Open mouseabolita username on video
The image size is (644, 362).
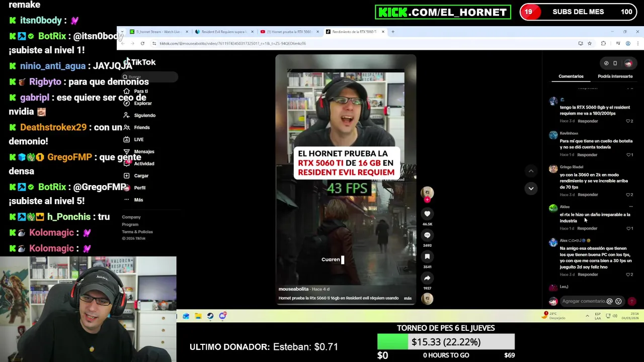click(293, 289)
